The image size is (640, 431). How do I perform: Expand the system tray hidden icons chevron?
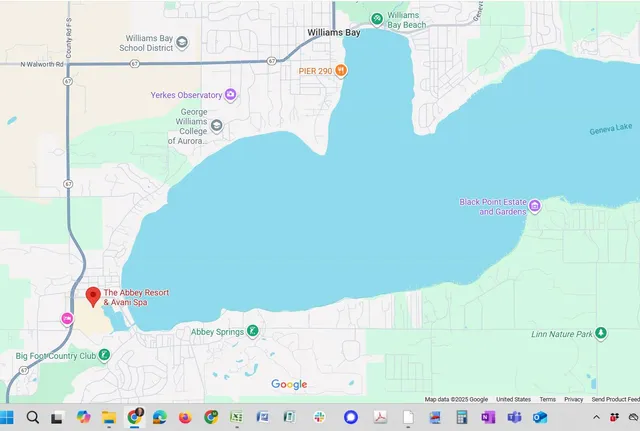click(597, 417)
